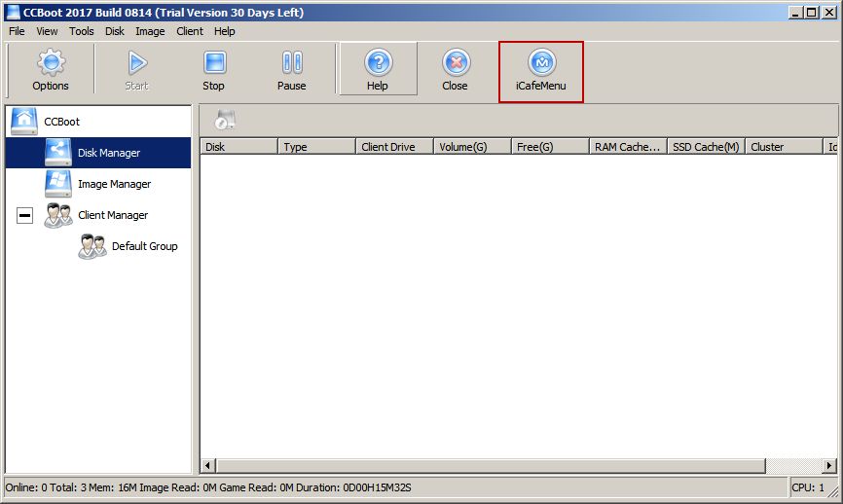This screenshot has height=504, width=843.
Task: Click the CPU indicator in status bar
Action: 808,487
